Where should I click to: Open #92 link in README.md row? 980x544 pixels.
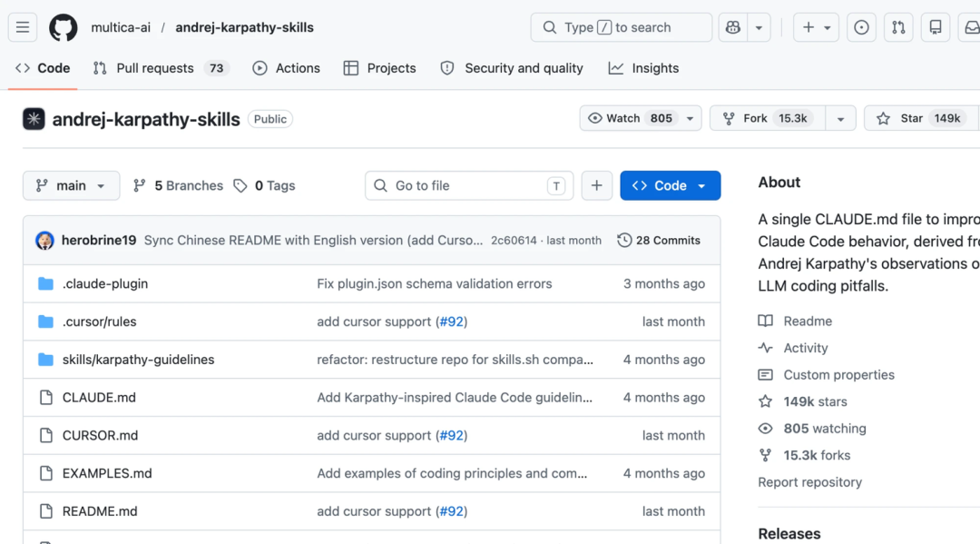coord(451,511)
